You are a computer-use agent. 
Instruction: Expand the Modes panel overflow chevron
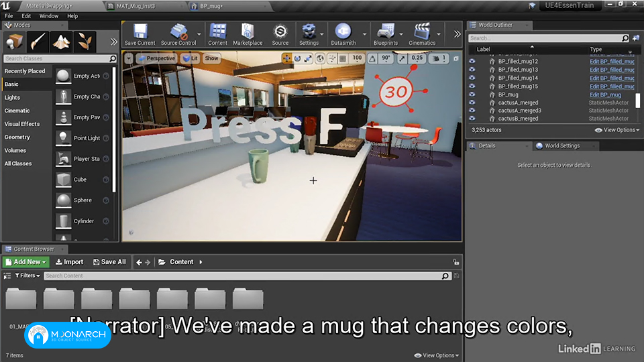click(x=114, y=42)
